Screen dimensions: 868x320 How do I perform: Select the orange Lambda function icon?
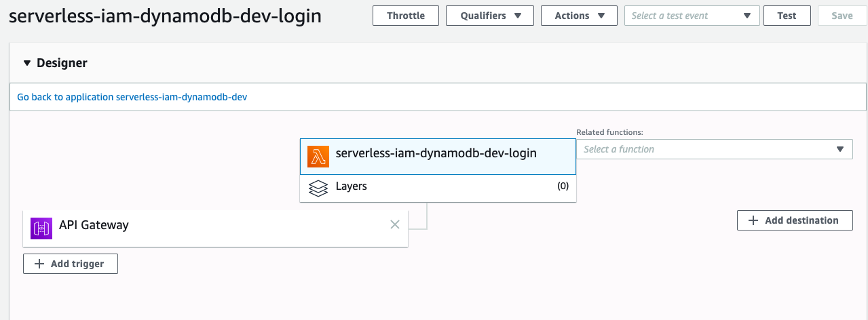(318, 157)
